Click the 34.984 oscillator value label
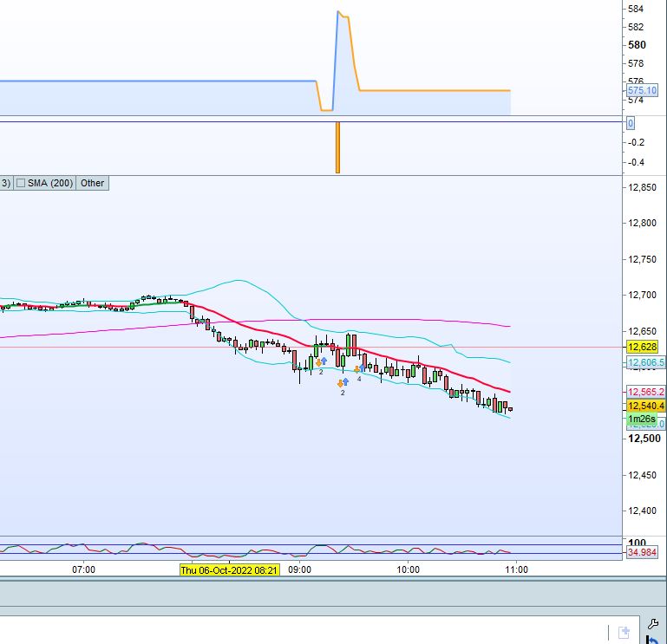This screenshot has width=667, height=644. (643, 552)
